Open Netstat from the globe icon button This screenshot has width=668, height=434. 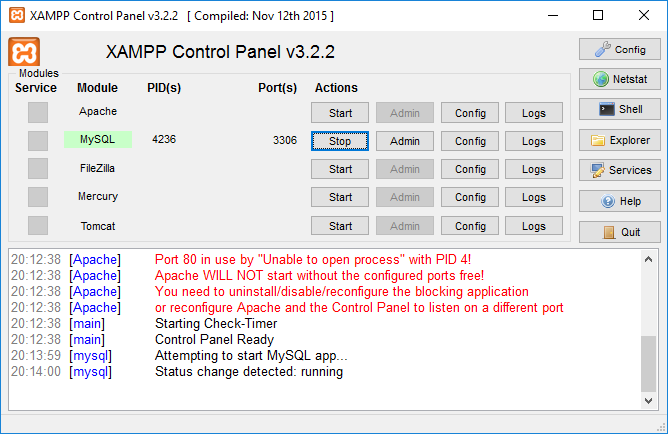point(619,79)
